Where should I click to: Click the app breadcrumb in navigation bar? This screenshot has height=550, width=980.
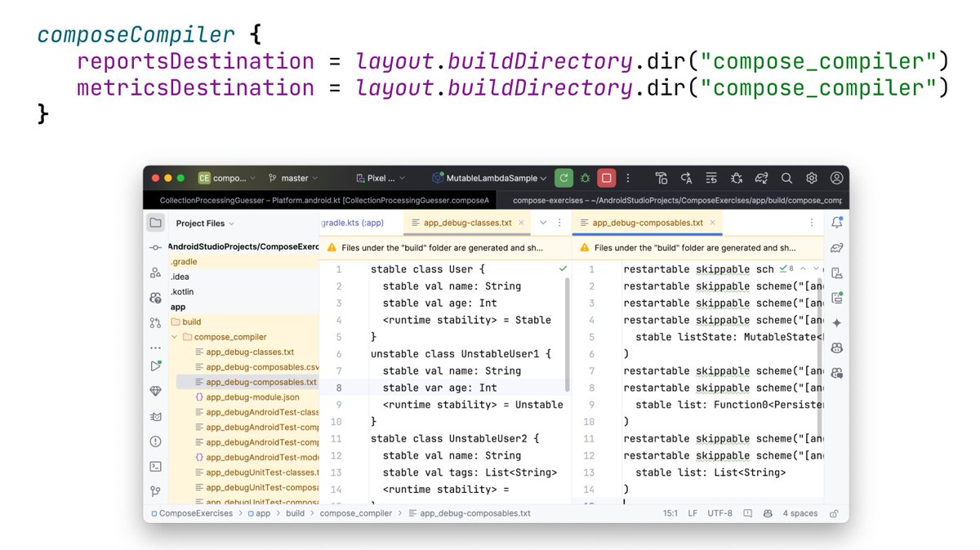pos(258,513)
